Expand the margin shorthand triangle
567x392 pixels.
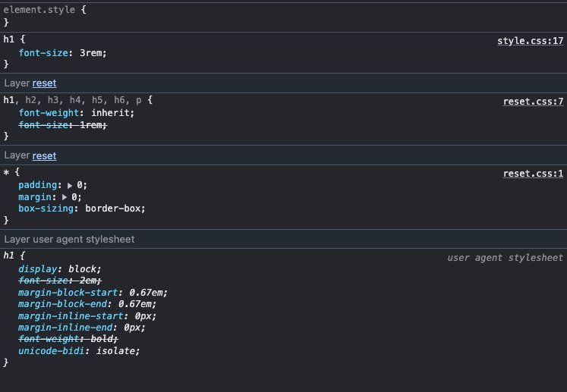pyautogui.click(x=65, y=197)
